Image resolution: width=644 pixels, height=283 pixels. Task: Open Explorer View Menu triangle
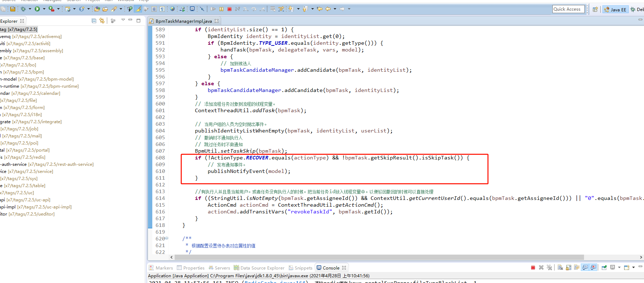(x=123, y=20)
